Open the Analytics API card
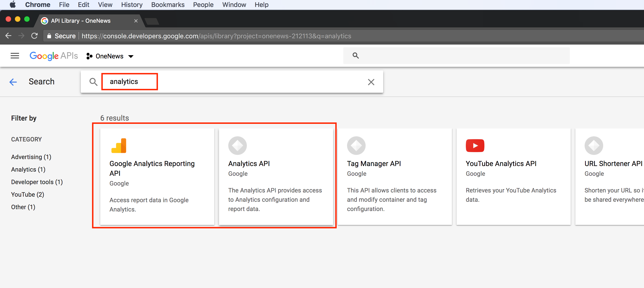Screen dimensions: 644x288 (276, 176)
